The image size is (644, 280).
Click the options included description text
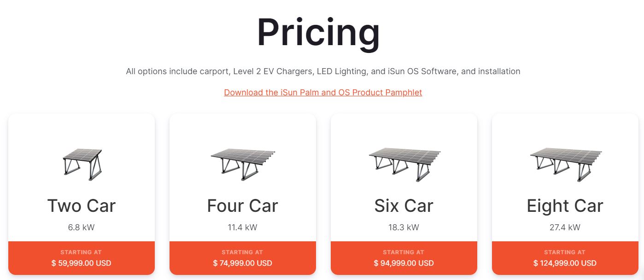[x=323, y=71]
